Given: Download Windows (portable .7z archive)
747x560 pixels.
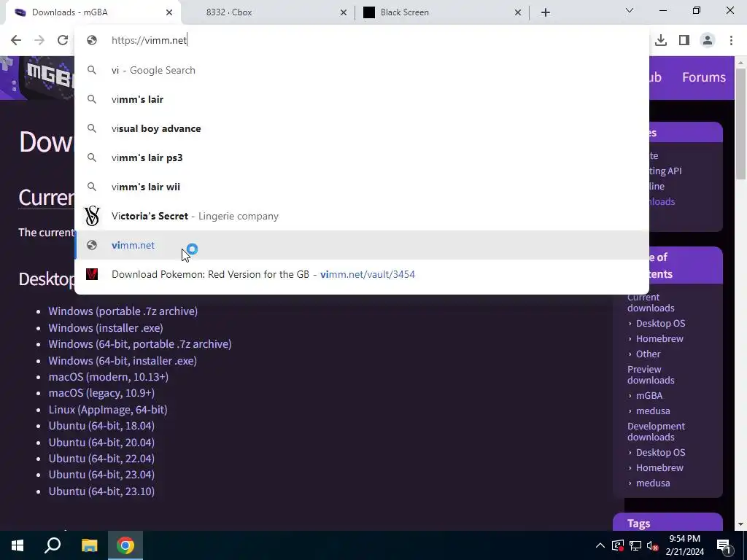Looking at the screenshot, I should [123, 311].
